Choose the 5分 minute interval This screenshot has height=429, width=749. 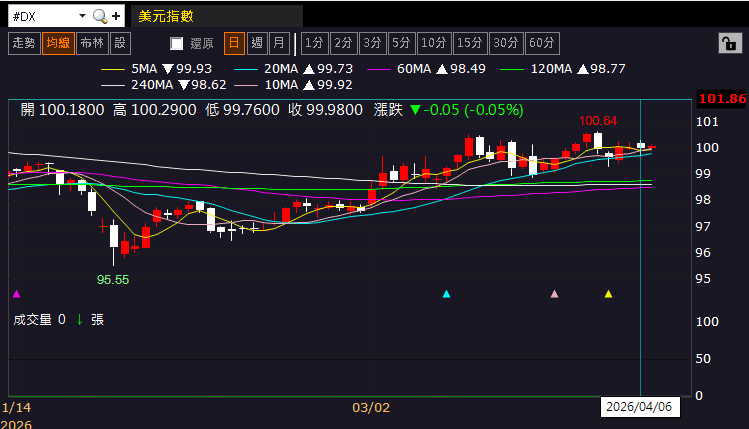[401, 43]
